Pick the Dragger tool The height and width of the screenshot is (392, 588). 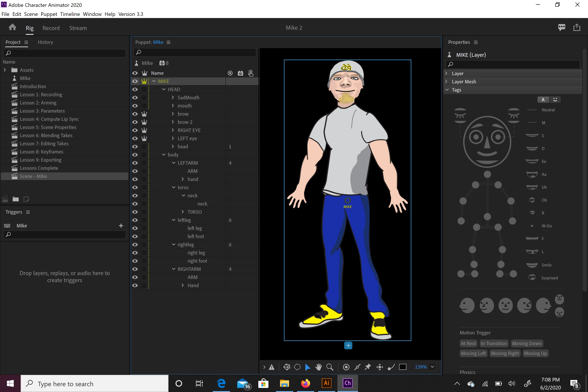[x=380, y=367]
